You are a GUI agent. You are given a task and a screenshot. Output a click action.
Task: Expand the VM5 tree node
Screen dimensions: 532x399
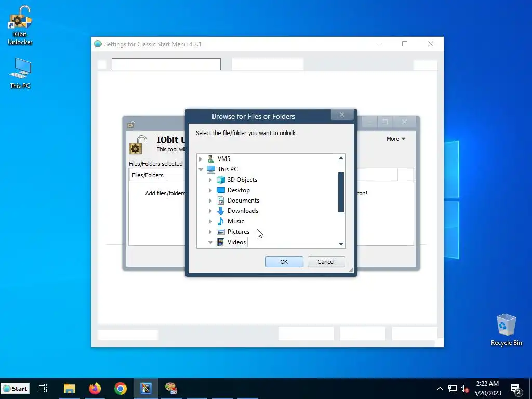201,159
